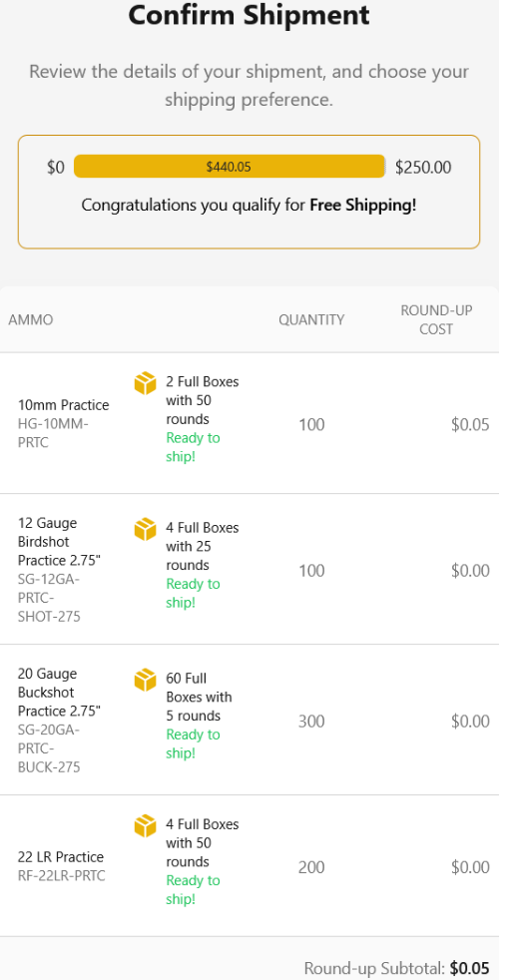Select the QUANTITY column header

point(311,320)
